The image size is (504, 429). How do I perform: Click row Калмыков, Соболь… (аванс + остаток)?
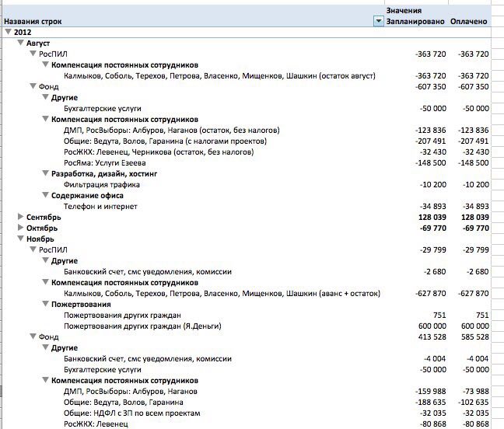click(x=222, y=294)
